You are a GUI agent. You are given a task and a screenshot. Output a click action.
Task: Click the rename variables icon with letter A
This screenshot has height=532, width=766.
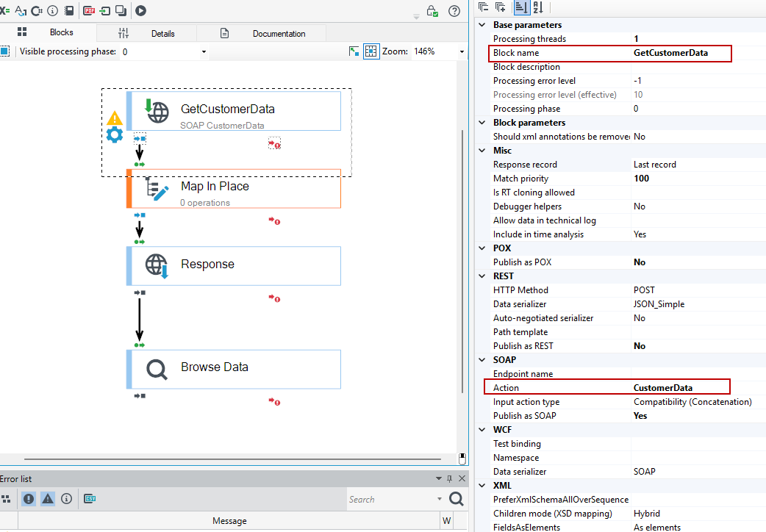pyautogui.click(x=21, y=10)
